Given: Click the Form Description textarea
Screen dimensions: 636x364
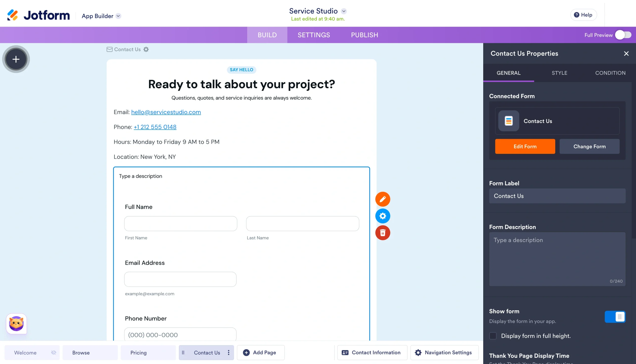Looking at the screenshot, I should point(557,259).
